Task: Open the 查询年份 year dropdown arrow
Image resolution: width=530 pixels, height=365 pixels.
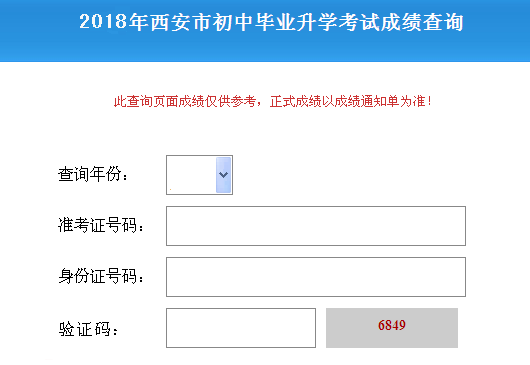Action: coord(223,175)
